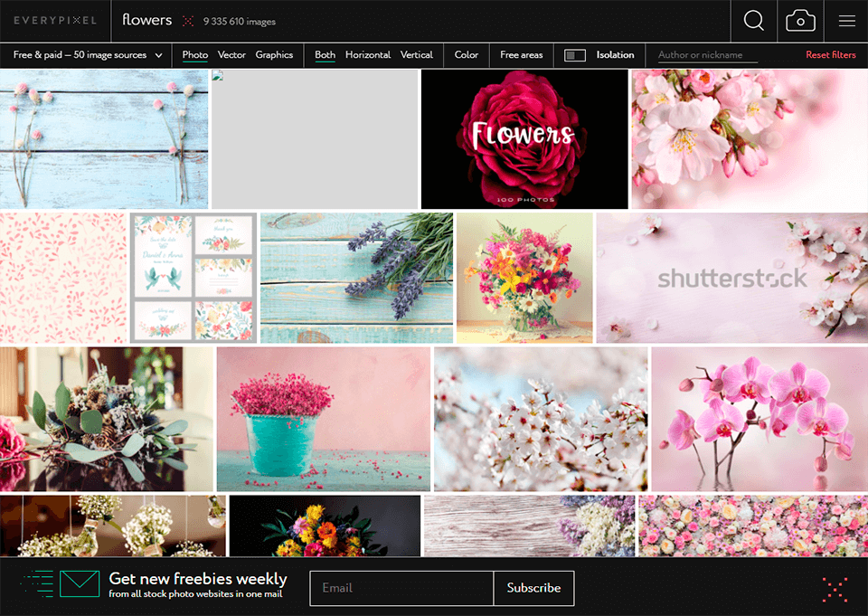The image size is (868, 616).
Task: Open the Free areas filter
Action: pyautogui.click(x=522, y=55)
